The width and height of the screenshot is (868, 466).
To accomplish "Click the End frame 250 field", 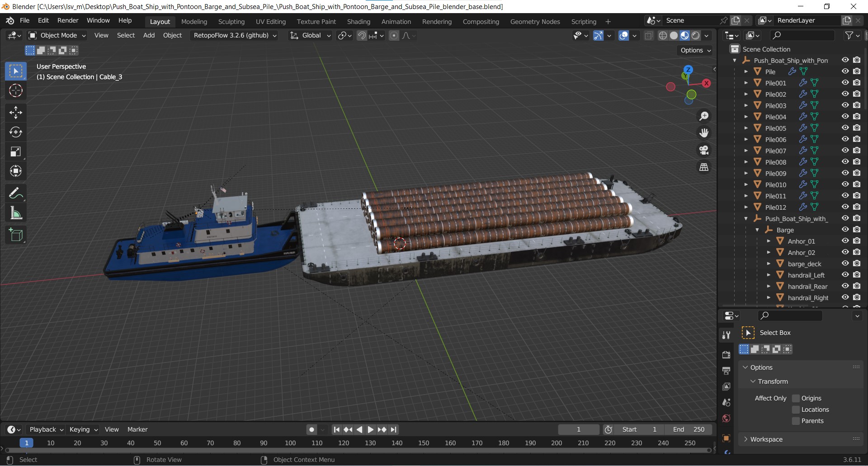I will tap(688, 429).
